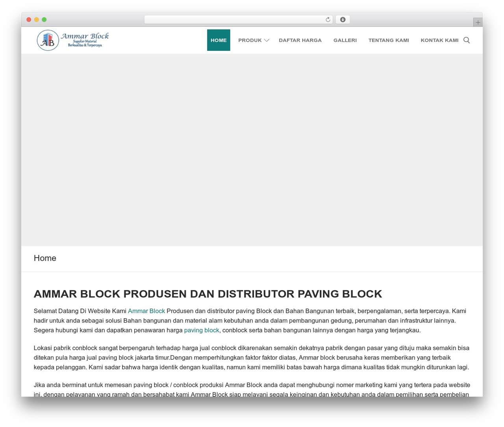Open the Kontak Kami page

coord(439,40)
